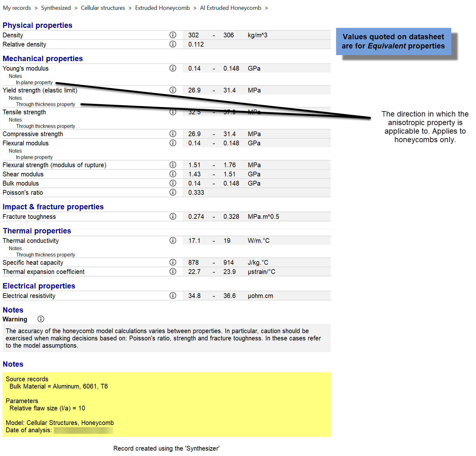This screenshot has height=456, width=476.
Task: Click Specific heat capacity maximum 914
Action: 229,263
